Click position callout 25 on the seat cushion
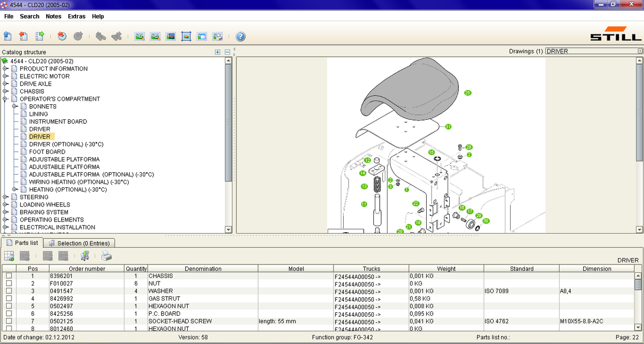644x344 pixels. click(467, 93)
